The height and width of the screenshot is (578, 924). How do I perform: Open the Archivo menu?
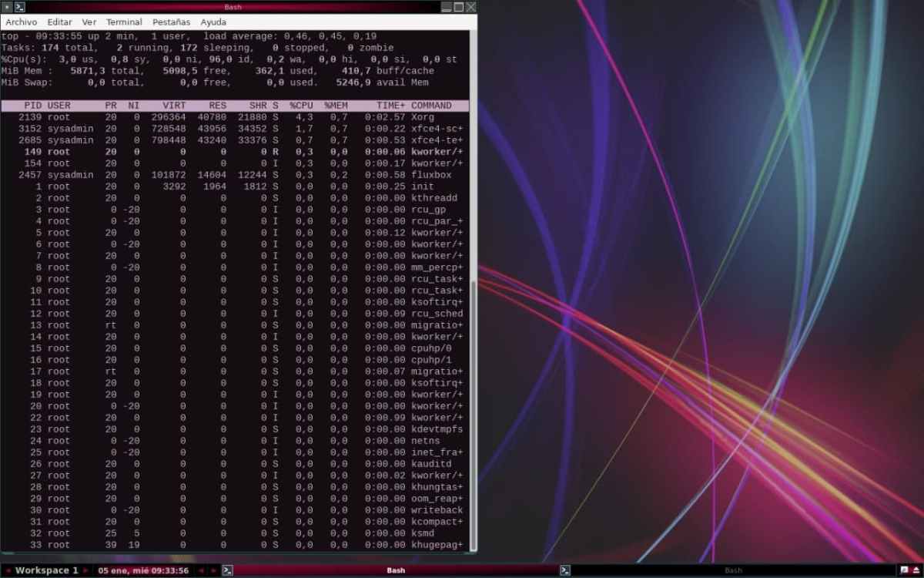21,22
